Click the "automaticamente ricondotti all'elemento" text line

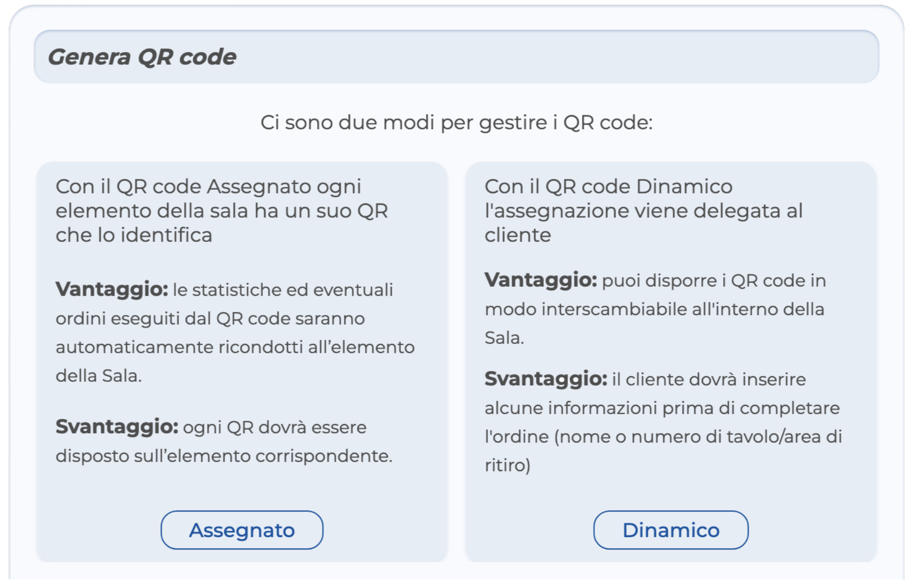(x=235, y=347)
